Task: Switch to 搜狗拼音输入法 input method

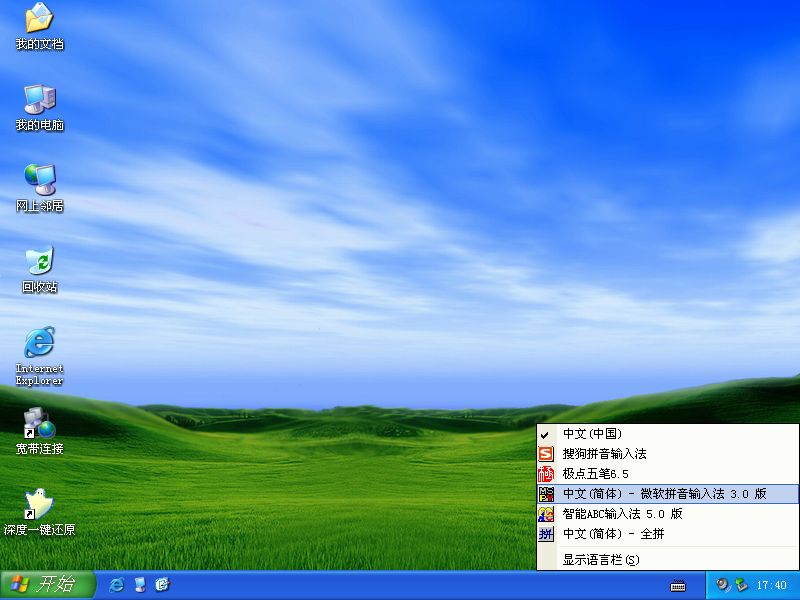Action: [667, 454]
